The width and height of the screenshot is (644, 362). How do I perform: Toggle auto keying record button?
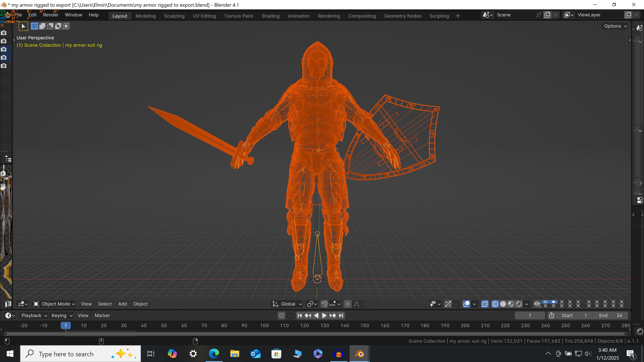coord(282,316)
